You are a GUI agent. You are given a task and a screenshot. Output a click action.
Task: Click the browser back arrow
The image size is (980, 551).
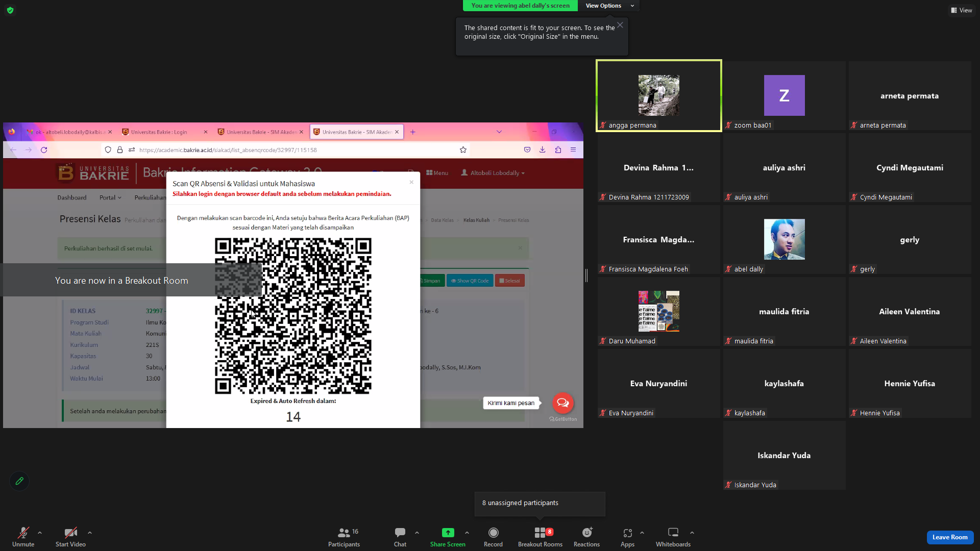pyautogui.click(x=13, y=150)
